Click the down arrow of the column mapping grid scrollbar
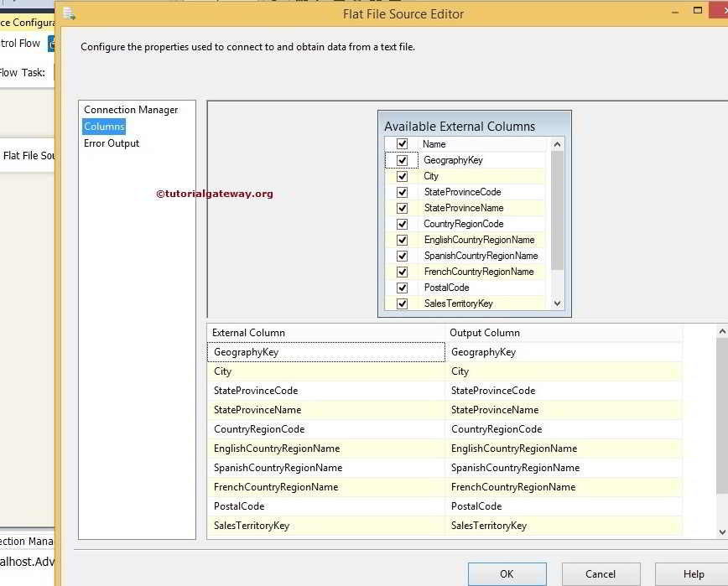The height and width of the screenshot is (586, 728). (722, 532)
